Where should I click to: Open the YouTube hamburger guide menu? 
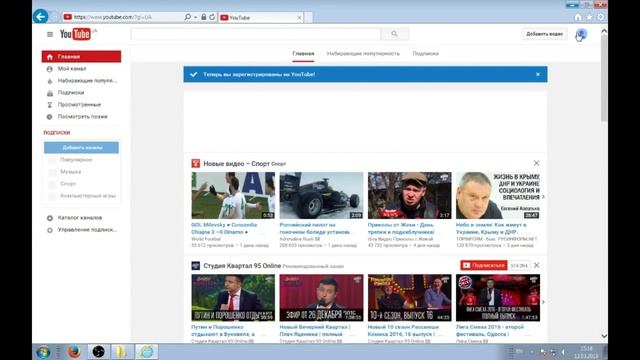(50, 34)
